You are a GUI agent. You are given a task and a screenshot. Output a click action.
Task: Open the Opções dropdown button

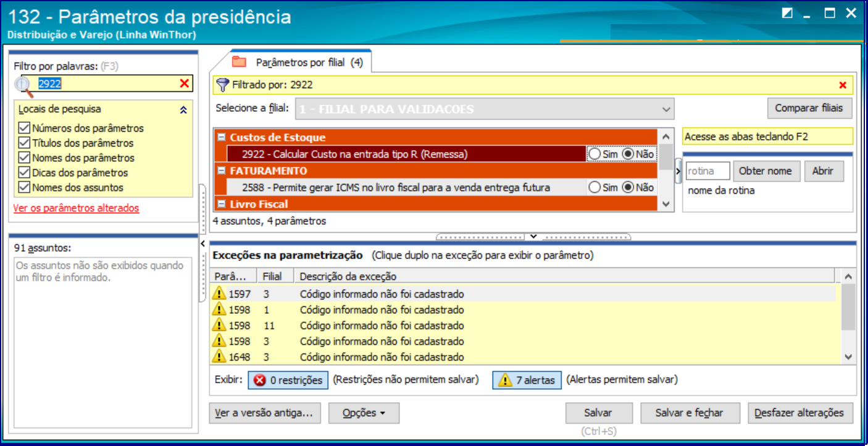364,413
